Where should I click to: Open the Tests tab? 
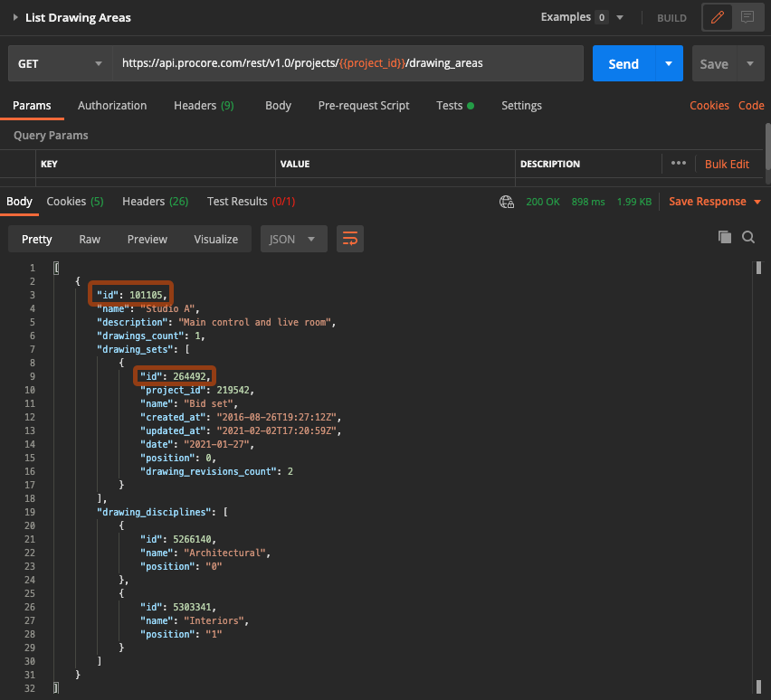(x=455, y=106)
